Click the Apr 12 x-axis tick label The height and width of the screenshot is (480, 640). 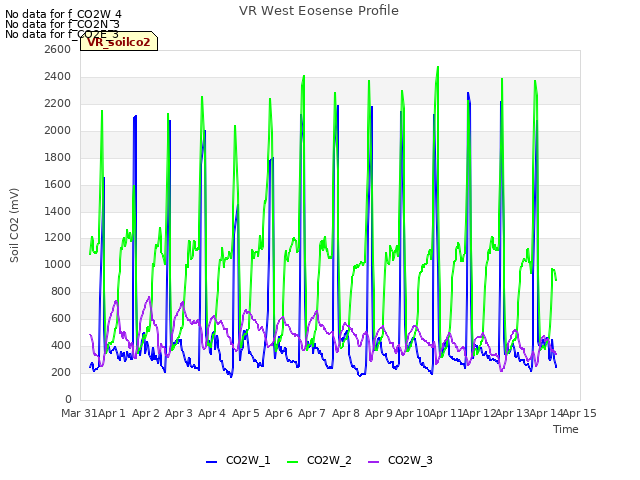[479, 413]
